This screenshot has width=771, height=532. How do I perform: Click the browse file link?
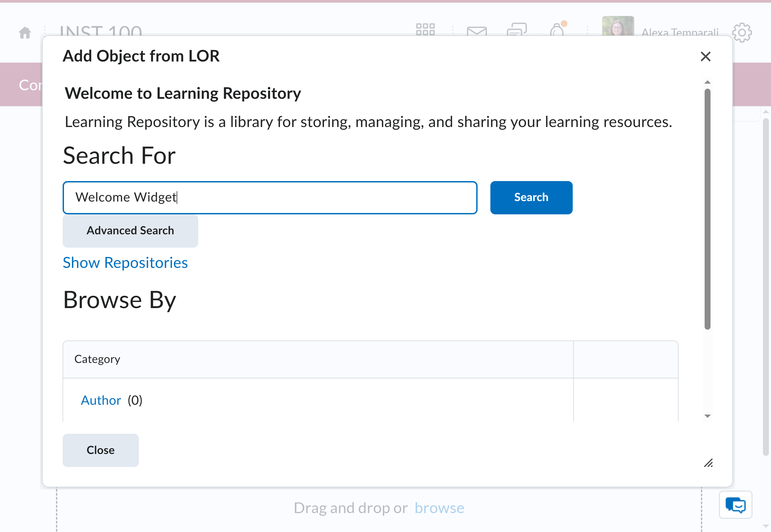(439, 508)
